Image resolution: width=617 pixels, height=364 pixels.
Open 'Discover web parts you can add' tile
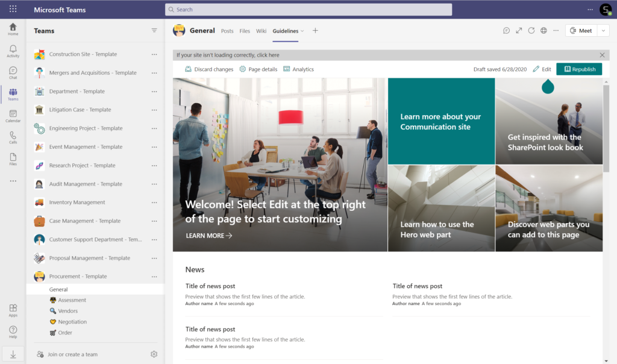549,208
